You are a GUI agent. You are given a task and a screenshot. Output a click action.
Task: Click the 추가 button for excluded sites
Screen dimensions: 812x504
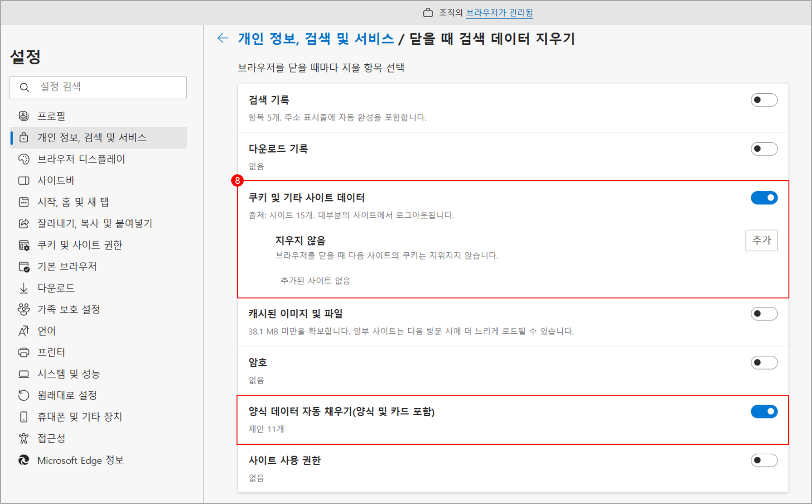pos(761,240)
